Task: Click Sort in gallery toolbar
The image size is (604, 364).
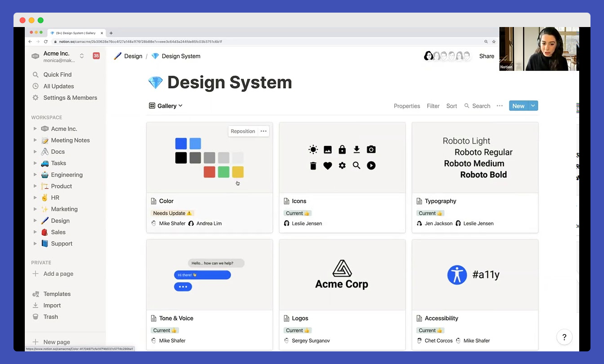Action: [452, 106]
